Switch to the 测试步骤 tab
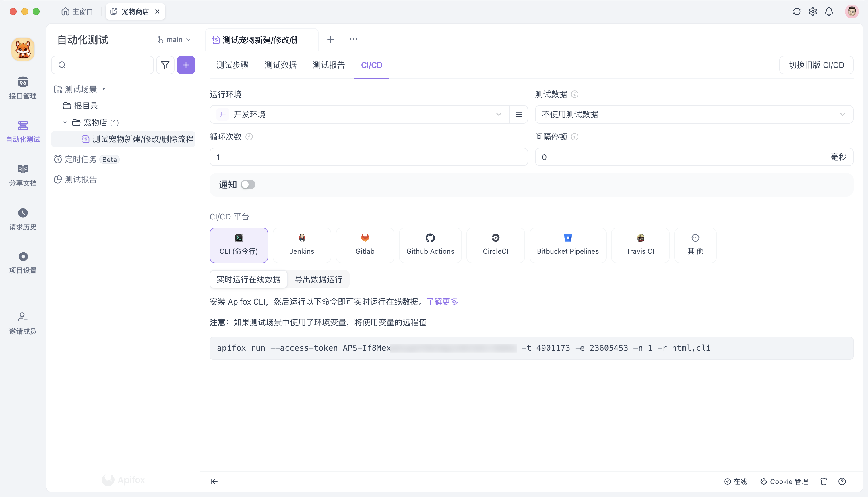This screenshot has width=868, height=497. click(x=232, y=65)
